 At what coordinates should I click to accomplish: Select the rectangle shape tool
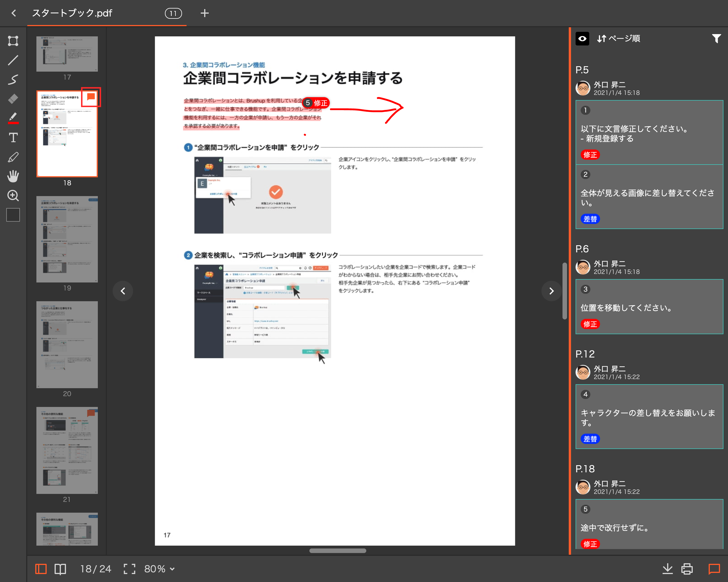[13, 41]
